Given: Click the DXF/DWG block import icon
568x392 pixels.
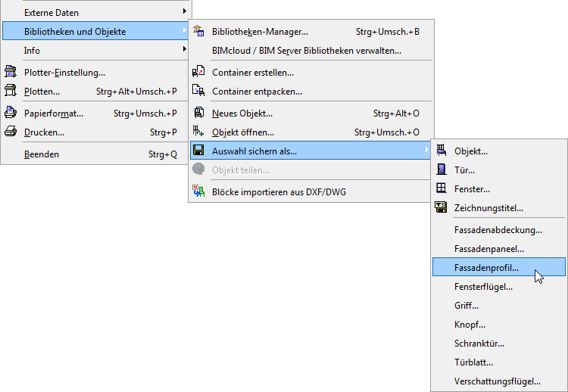Looking at the screenshot, I should 199,191.
